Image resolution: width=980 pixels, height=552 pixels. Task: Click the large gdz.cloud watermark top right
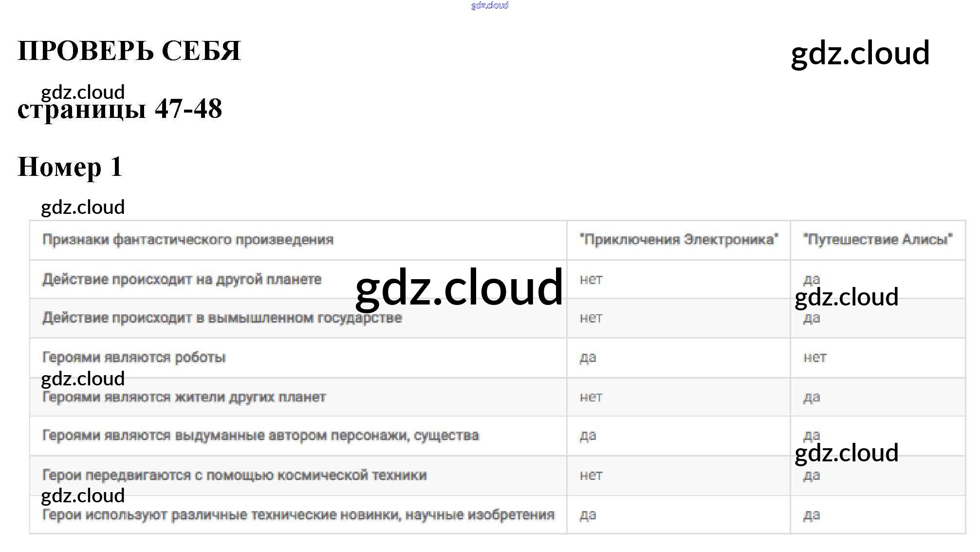click(x=860, y=53)
